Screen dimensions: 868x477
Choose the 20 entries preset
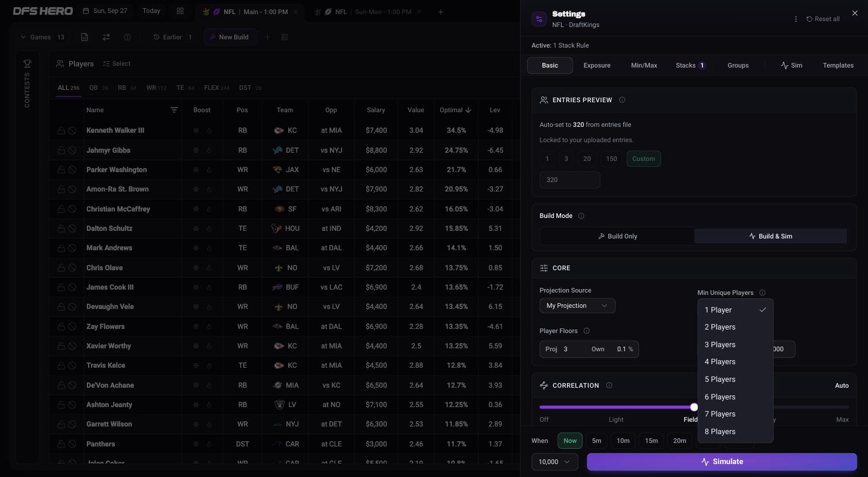tap(587, 159)
